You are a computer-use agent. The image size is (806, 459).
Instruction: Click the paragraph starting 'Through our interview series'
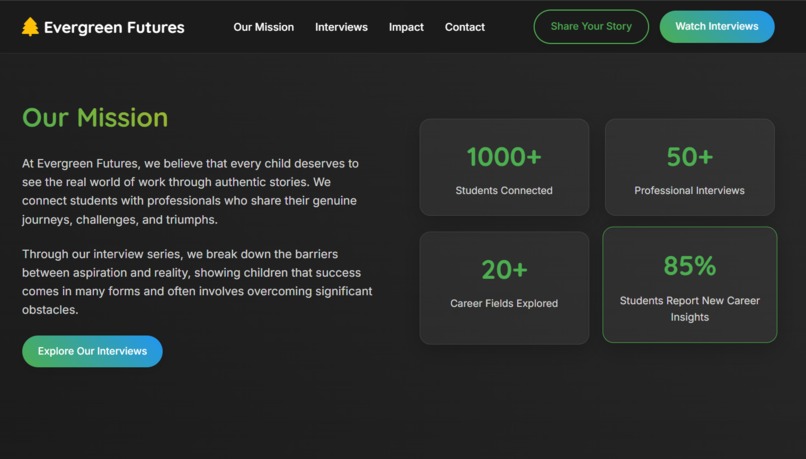(x=197, y=282)
